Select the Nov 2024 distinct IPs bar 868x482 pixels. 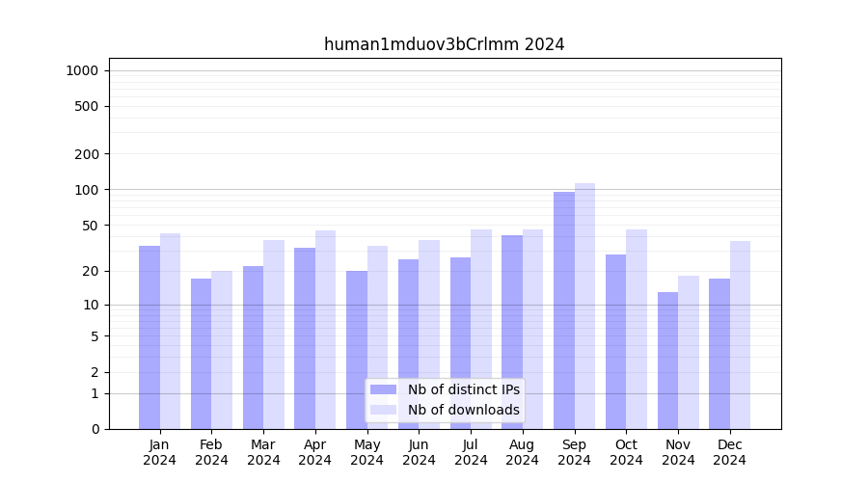pyautogui.click(x=667, y=361)
